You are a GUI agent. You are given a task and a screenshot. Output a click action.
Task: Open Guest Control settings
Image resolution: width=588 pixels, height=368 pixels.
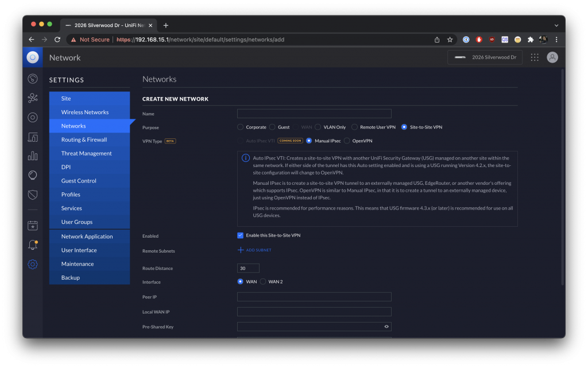coord(90,181)
